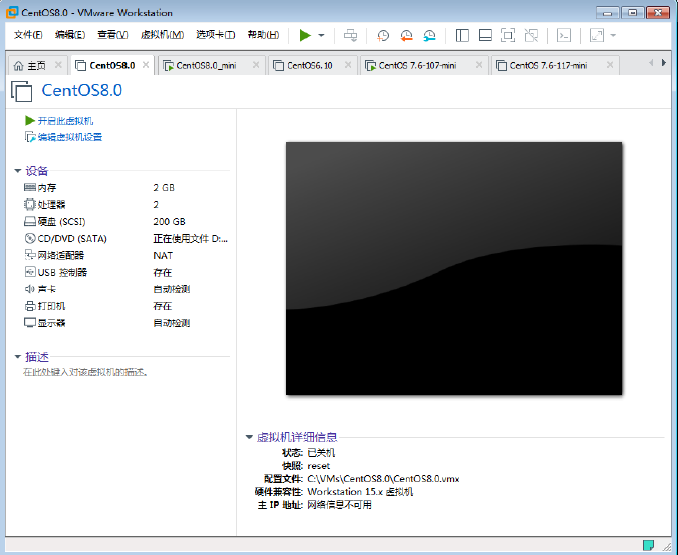The image size is (678, 555).
Task: Revert to snapshot using the orange arrow icon
Action: (x=406, y=35)
